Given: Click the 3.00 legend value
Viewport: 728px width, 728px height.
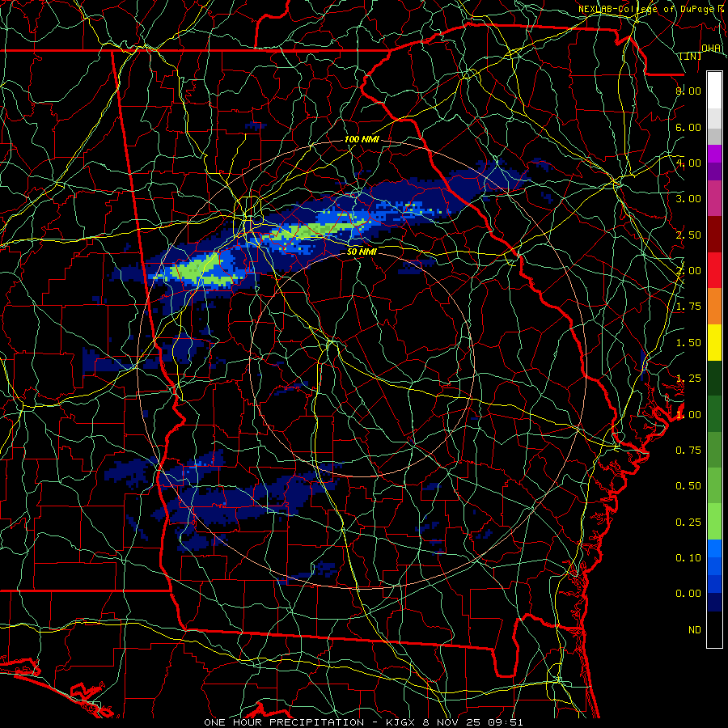Looking at the screenshot, I should [688, 199].
